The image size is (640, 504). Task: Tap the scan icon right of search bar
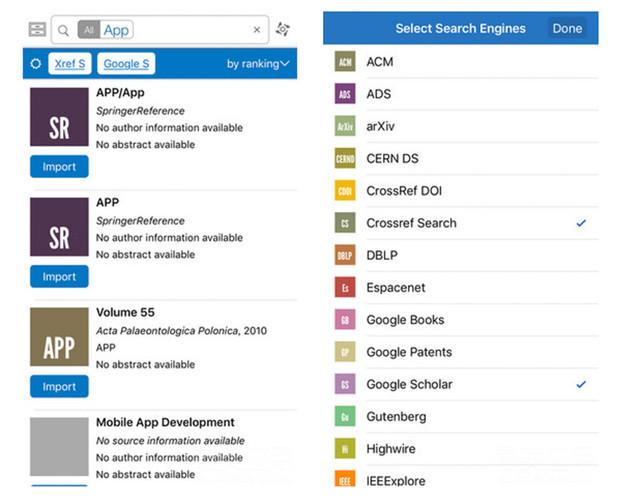(284, 30)
